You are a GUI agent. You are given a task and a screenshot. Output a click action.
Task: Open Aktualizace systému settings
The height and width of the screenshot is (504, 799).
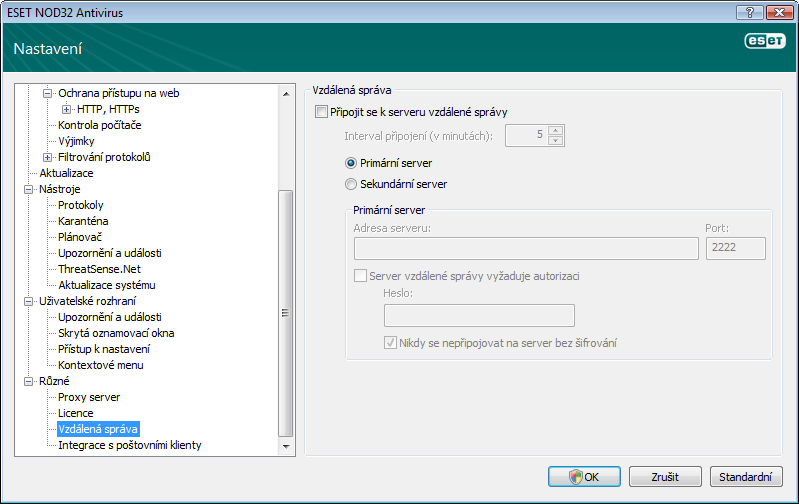coord(106,285)
